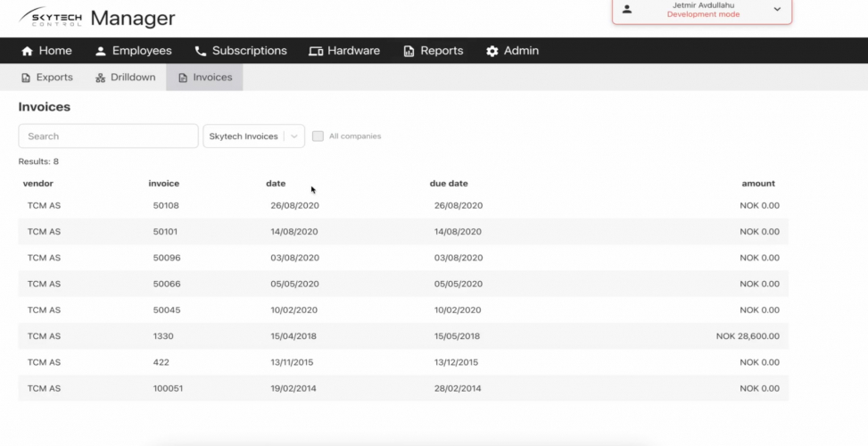Click the Home house icon

click(x=27, y=51)
